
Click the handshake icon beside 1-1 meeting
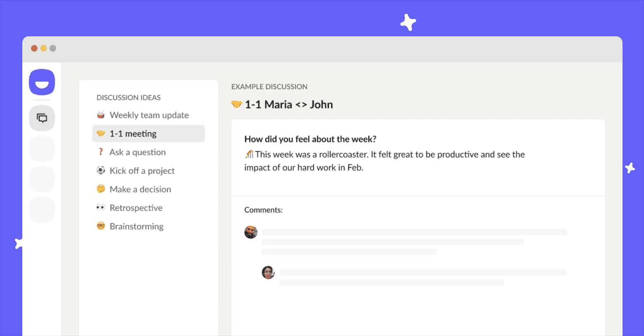pos(101,133)
